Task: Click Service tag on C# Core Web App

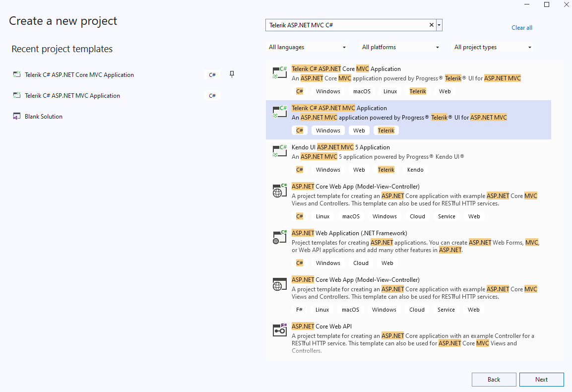Action: (446, 216)
